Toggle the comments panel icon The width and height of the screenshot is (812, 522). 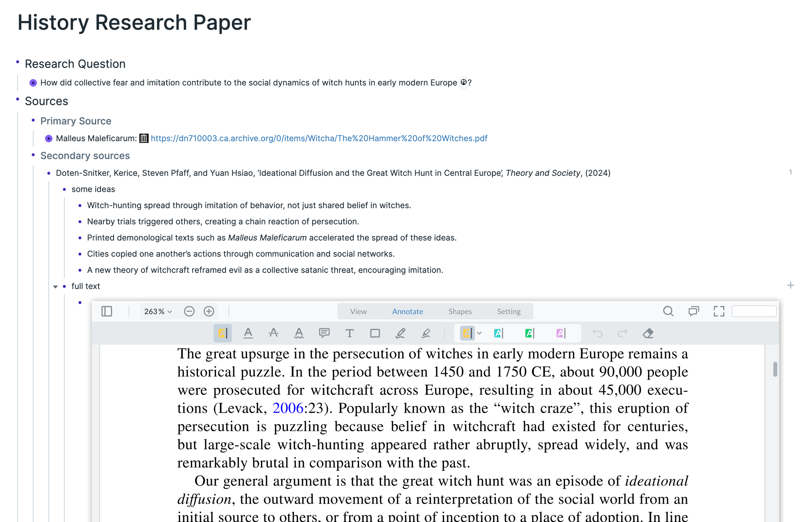click(694, 311)
